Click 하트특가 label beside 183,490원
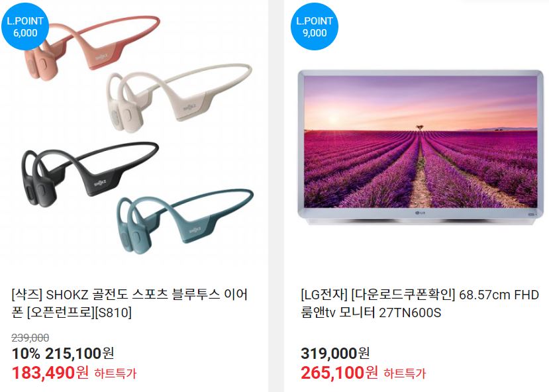The height and width of the screenshot is (392, 549). pos(115,373)
